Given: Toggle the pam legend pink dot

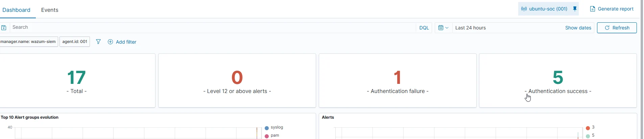Looking at the screenshot, I should point(267,136).
